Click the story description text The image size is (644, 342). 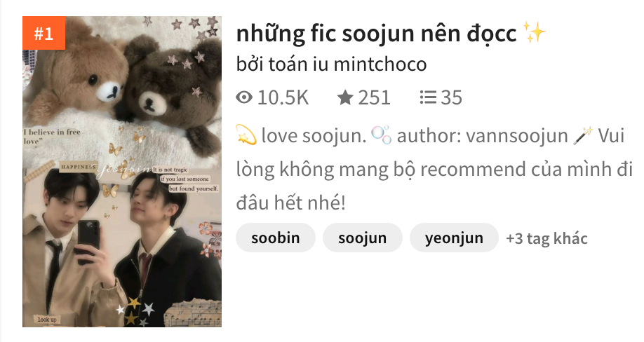click(434, 169)
